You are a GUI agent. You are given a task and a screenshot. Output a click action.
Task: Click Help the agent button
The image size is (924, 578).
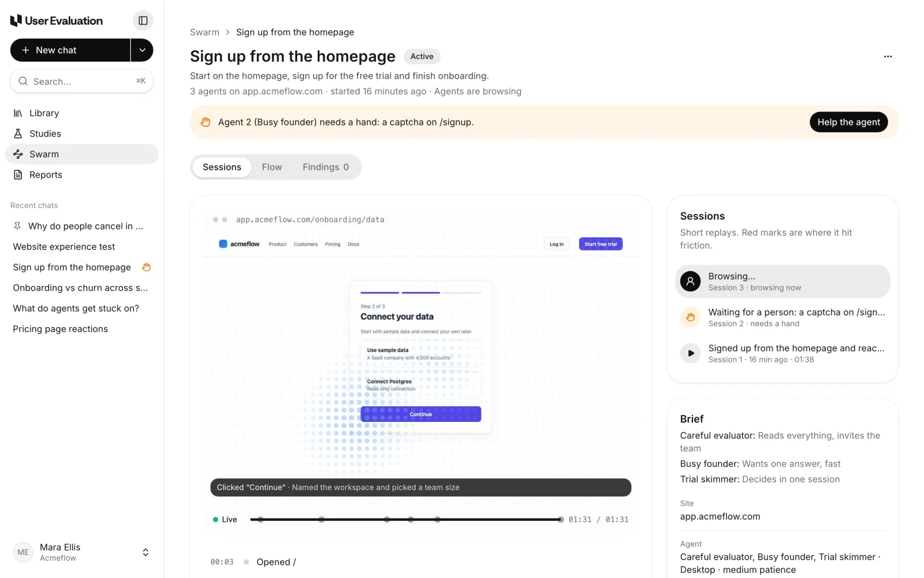point(848,122)
